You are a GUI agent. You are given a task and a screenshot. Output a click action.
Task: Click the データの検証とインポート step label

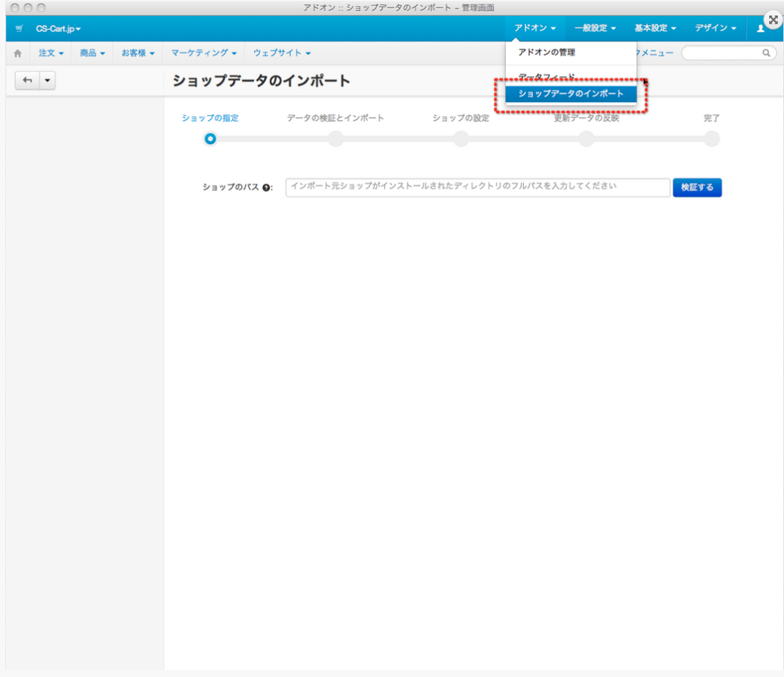[x=336, y=118]
